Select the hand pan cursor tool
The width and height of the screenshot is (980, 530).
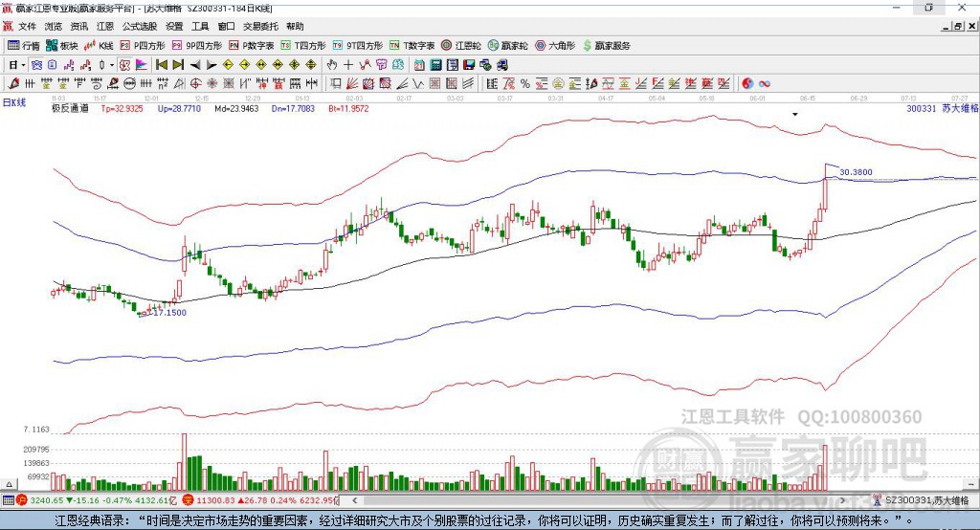point(332,65)
